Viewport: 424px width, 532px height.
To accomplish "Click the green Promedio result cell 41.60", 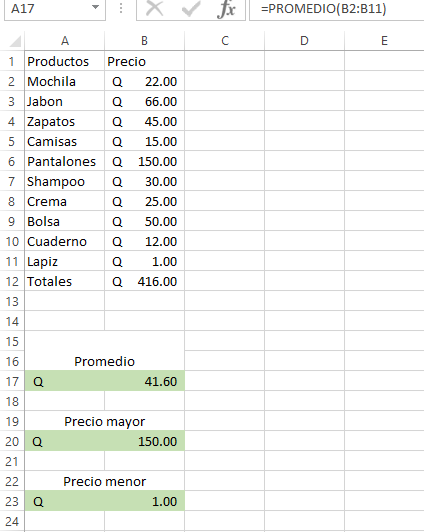I will coord(105,381).
